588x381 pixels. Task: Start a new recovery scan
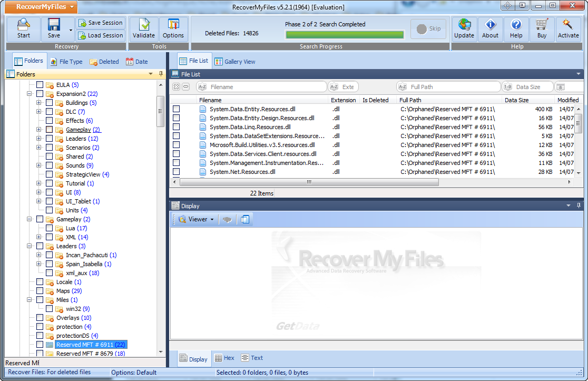point(23,29)
